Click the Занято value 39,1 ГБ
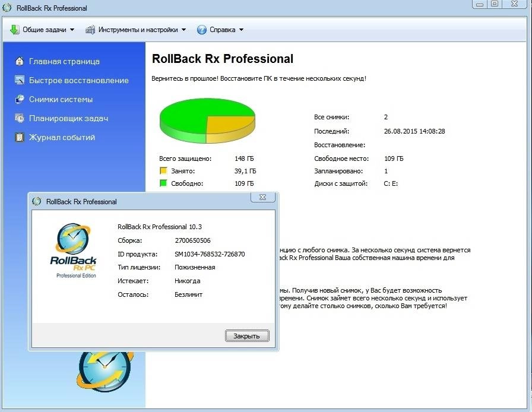This screenshot has width=532, height=412. coord(245,171)
